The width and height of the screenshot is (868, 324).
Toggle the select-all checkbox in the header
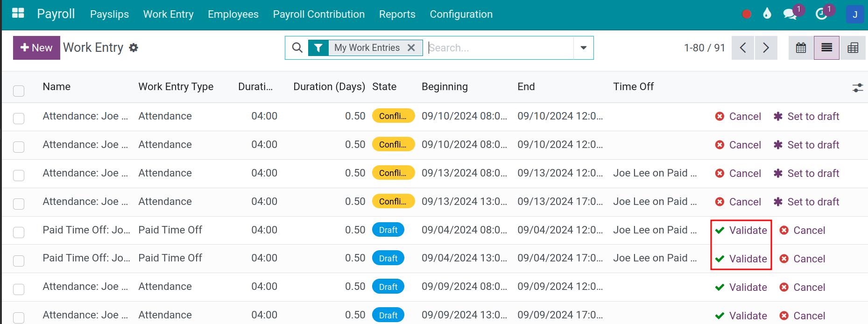tap(19, 91)
